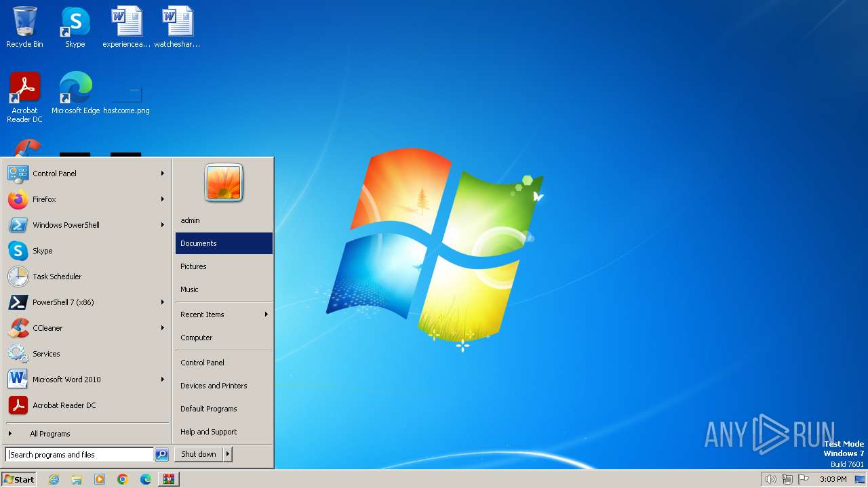The width and height of the screenshot is (868, 488).
Task: Select the Skype desktop shortcut icon
Action: click(75, 27)
